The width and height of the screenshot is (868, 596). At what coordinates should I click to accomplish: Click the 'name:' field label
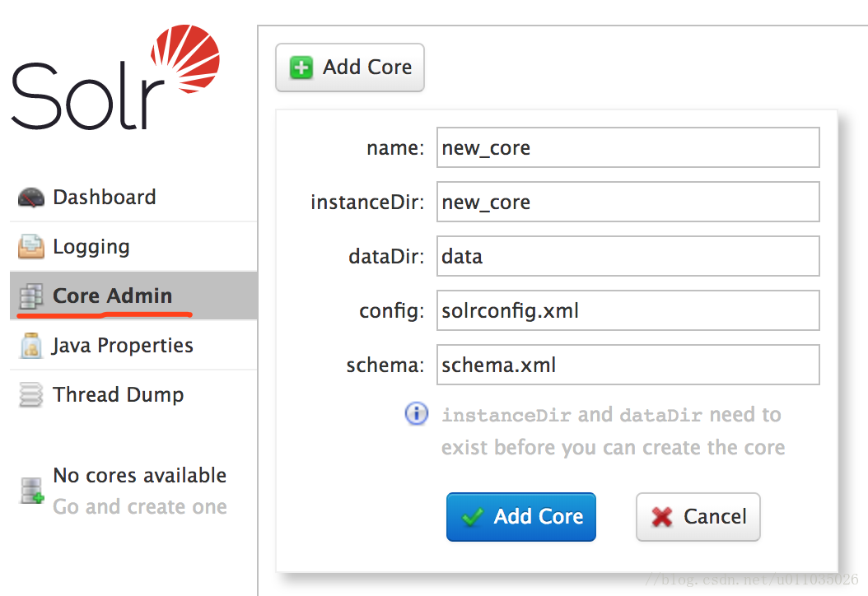[x=395, y=147]
